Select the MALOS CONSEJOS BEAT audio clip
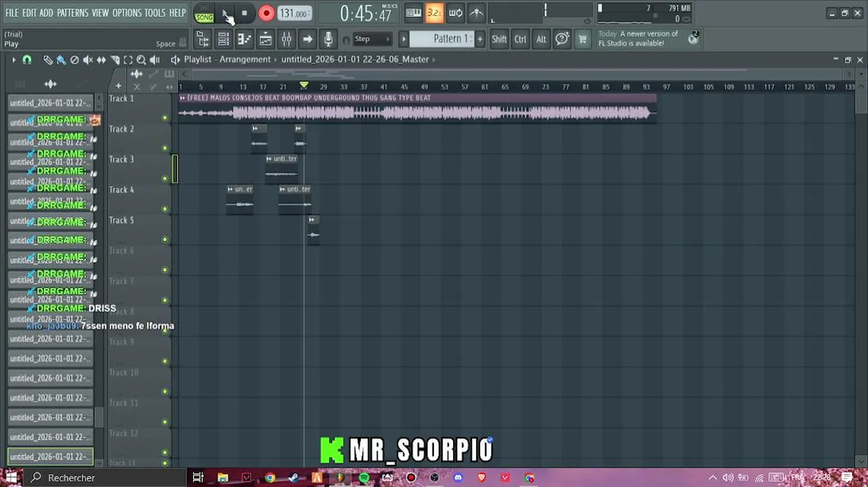This screenshot has width=868, height=487. point(417,108)
